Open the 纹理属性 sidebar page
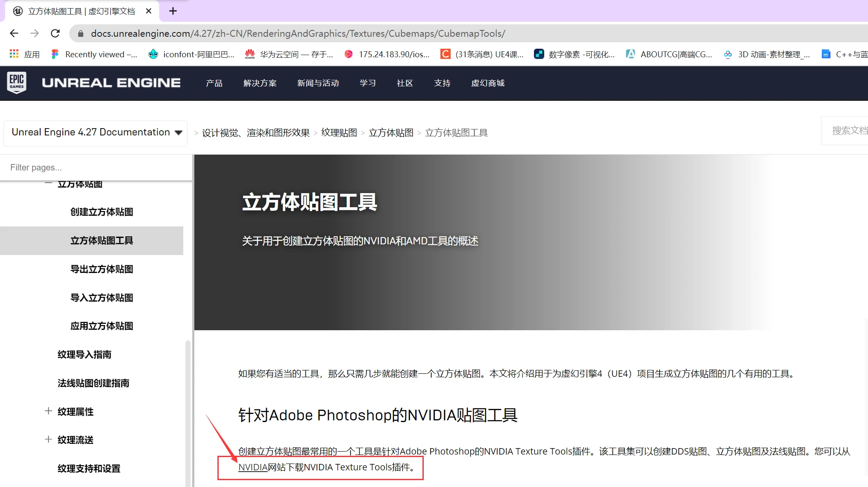868x487 pixels. pyautogui.click(x=75, y=412)
